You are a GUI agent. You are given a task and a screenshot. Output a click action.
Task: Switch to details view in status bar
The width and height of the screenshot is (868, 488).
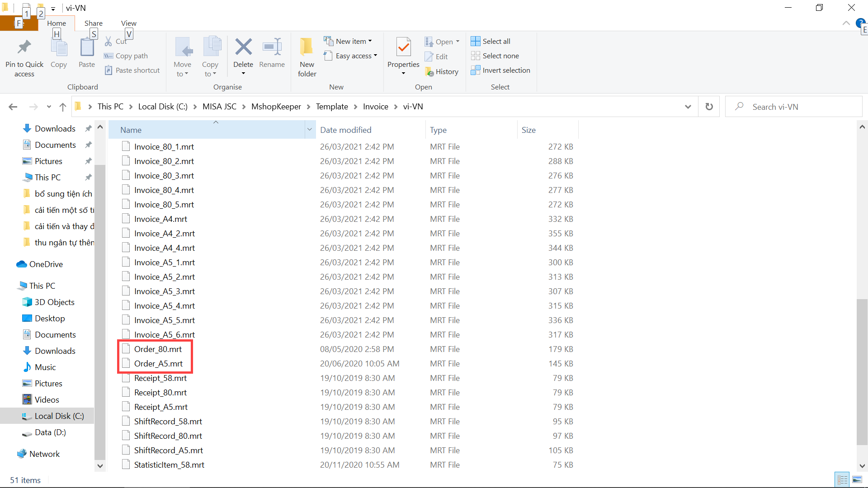[x=842, y=479]
